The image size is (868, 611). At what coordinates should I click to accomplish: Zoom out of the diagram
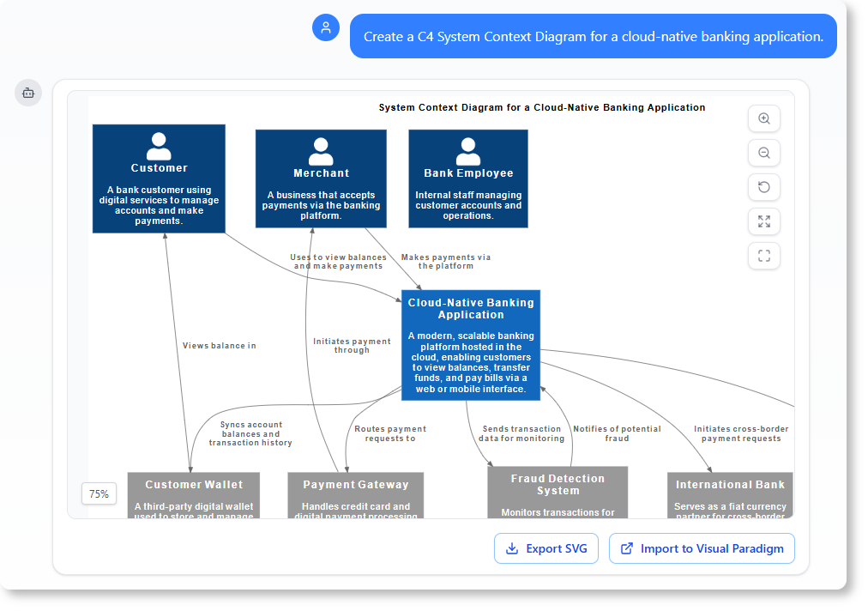[763, 153]
